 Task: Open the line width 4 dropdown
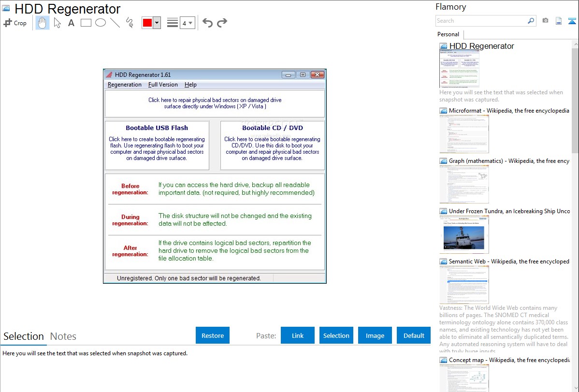188,23
